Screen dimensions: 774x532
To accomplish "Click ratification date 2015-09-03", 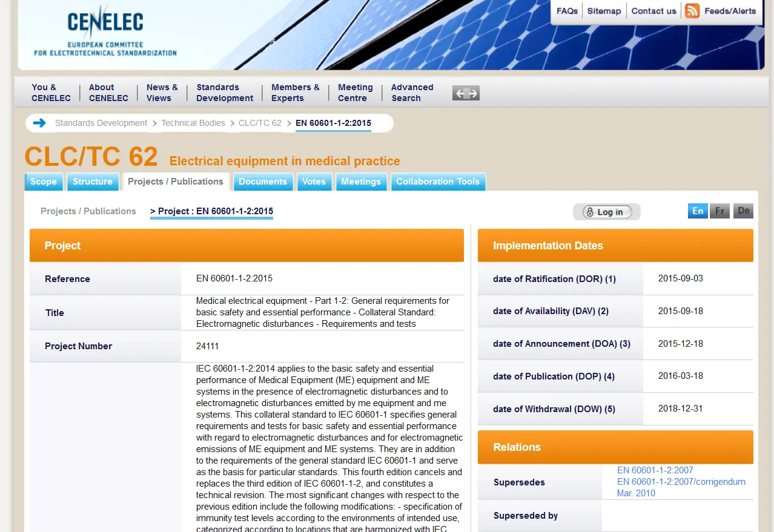I will [x=681, y=278].
